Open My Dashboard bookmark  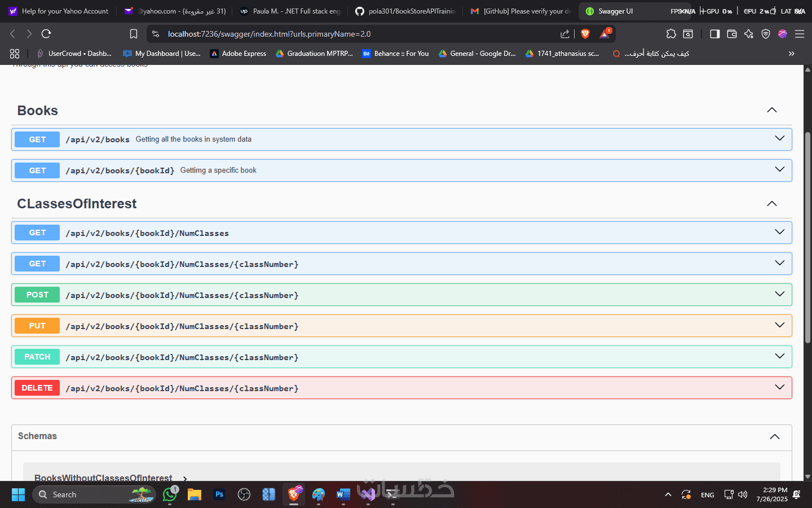(x=162, y=54)
